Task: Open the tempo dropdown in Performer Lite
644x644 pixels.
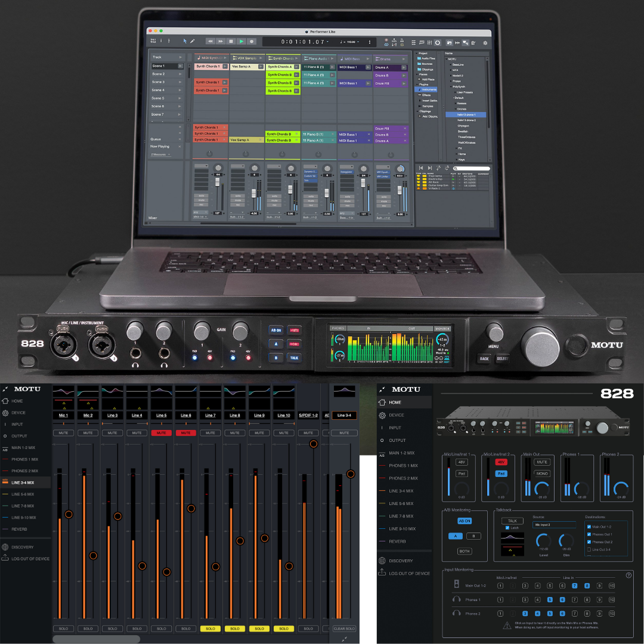Action: 358,42
